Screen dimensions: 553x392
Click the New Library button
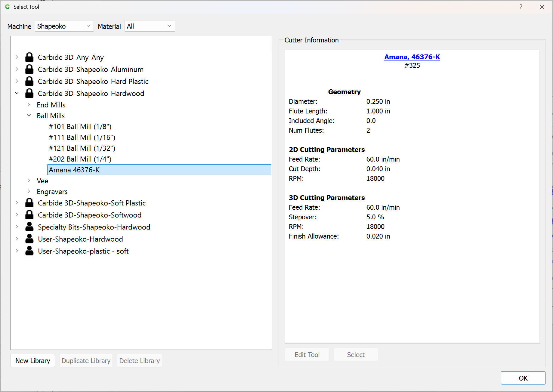33,361
